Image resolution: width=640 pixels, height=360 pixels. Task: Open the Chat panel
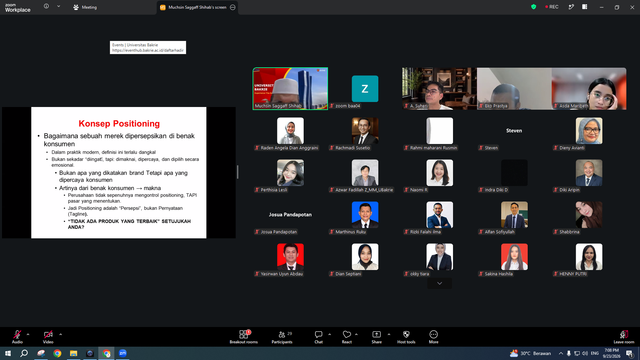click(318, 337)
